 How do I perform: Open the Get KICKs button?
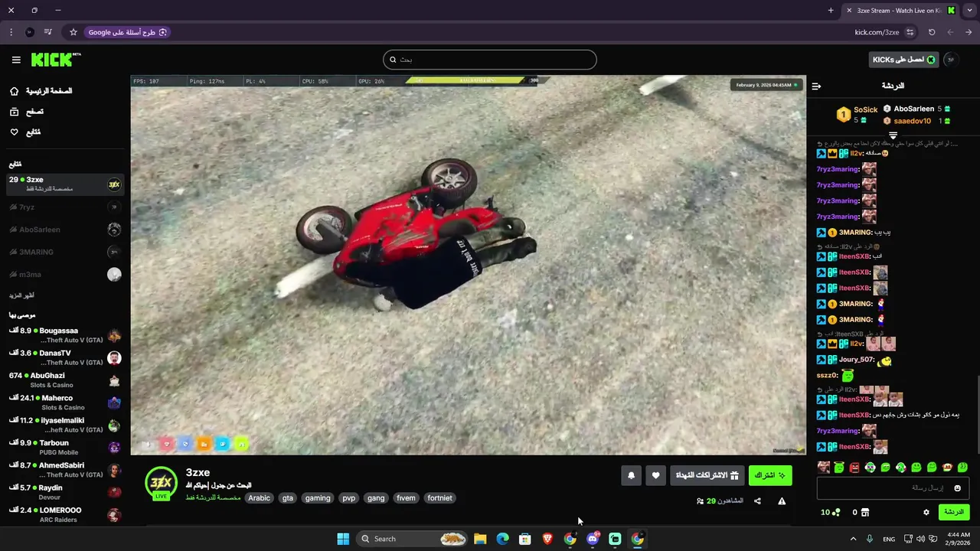click(904, 60)
